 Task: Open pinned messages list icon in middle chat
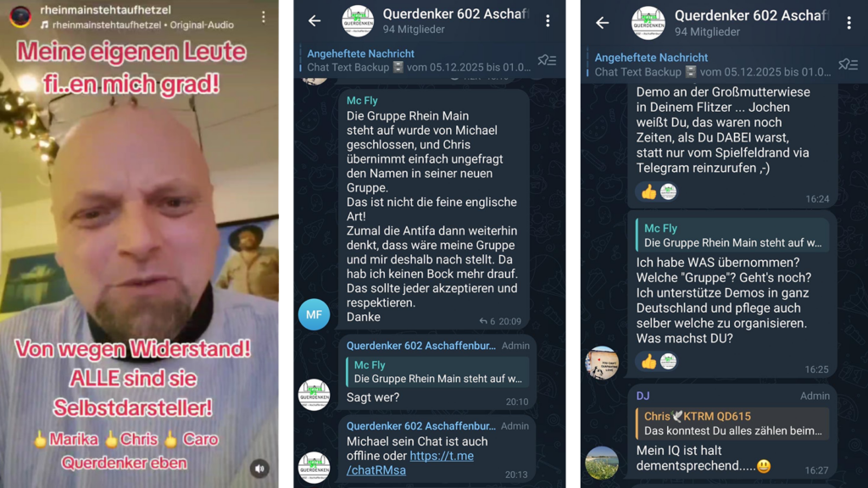547,60
